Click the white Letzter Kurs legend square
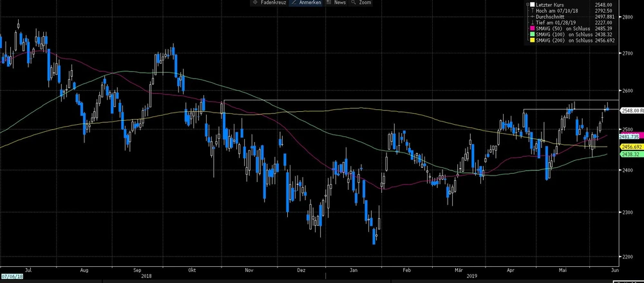The image size is (644, 283). (532, 5)
